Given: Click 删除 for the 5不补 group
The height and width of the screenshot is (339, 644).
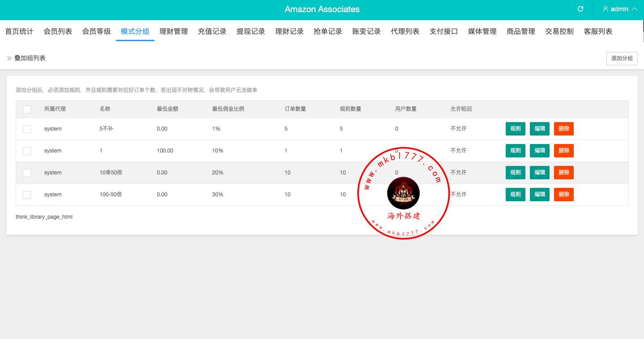Looking at the screenshot, I should tap(564, 129).
